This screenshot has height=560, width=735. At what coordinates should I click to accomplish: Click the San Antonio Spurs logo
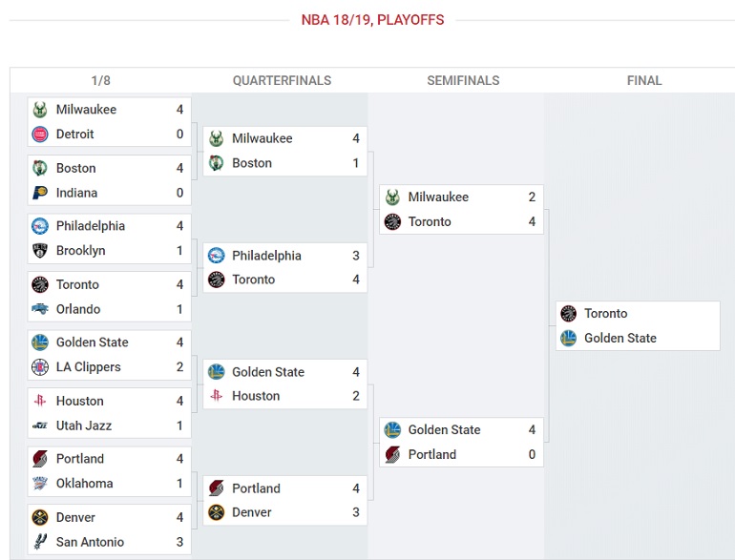tap(40, 542)
